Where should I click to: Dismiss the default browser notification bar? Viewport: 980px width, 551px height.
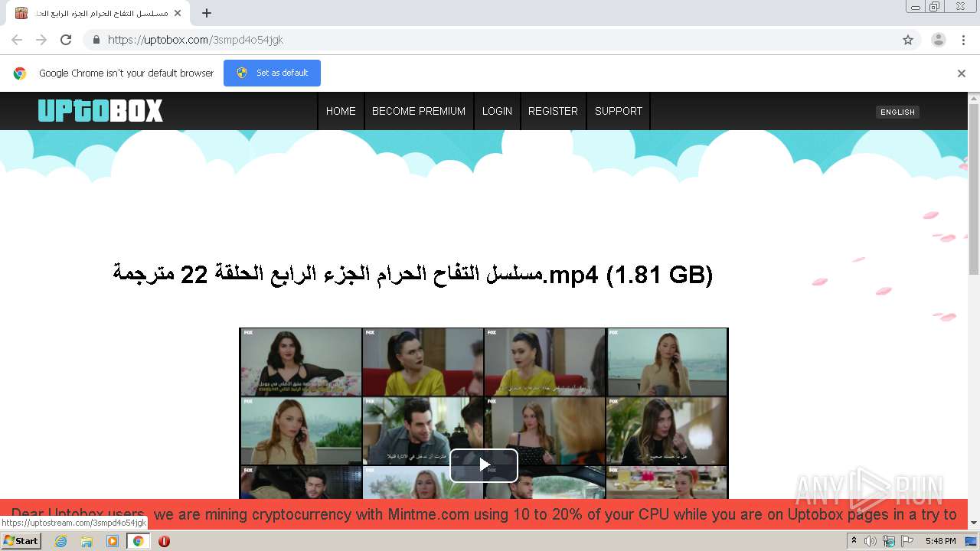pos(962,73)
